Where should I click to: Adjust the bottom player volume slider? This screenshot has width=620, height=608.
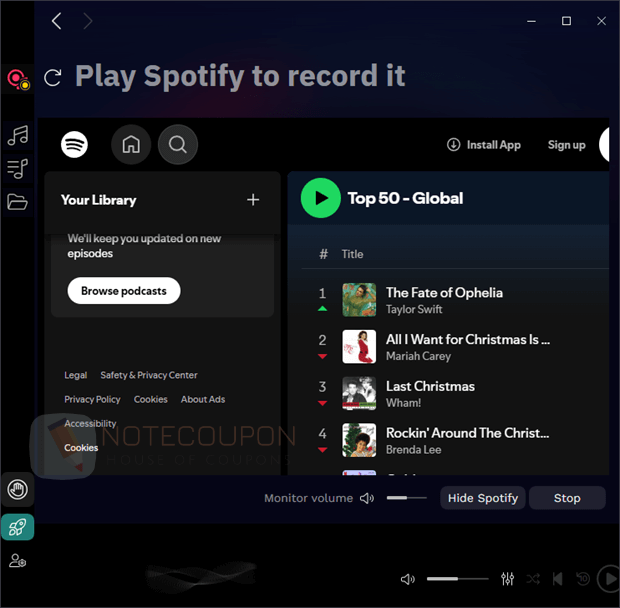[457, 579]
